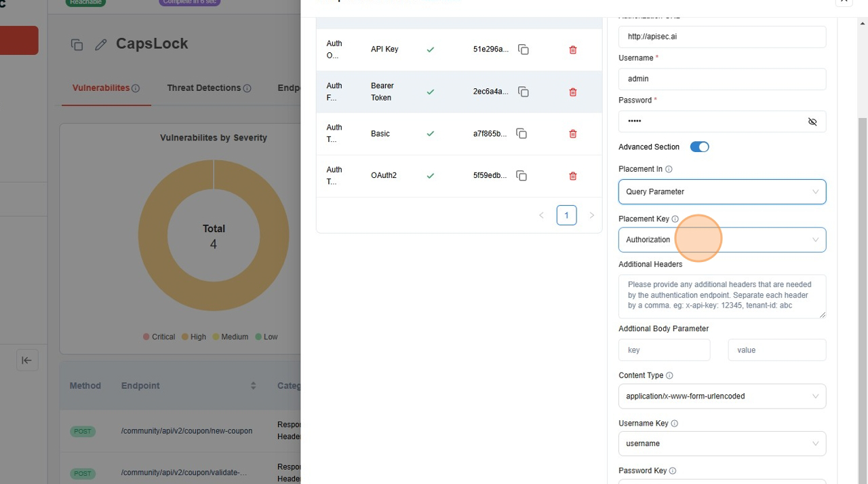This screenshot has width=868, height=484.
Task: Open the Placement In dropdown
Action: [722, 191]
